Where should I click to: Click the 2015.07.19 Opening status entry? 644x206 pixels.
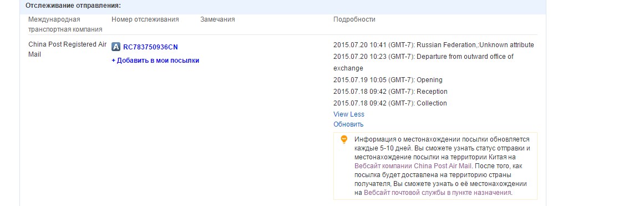click(x=388, y=80)
